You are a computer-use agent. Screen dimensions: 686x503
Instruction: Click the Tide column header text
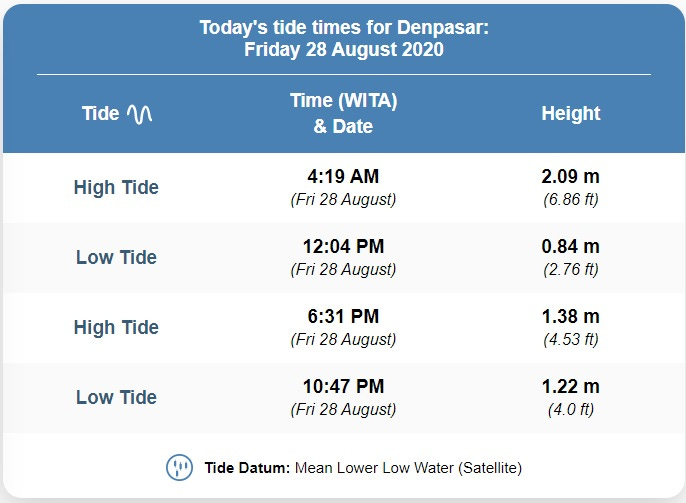click(101, 114)
